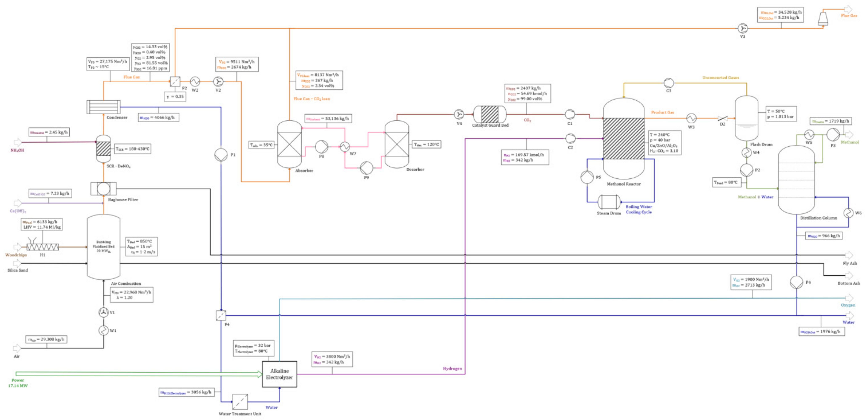Click the Steam Drum symbol
This screenshot has width=868, height=420.
click(609, 202)
